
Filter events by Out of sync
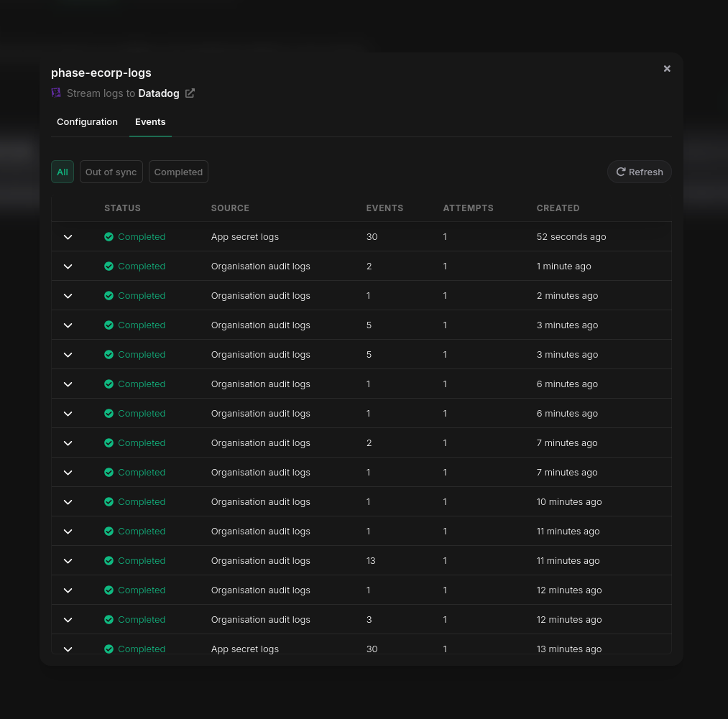[111, 172]
